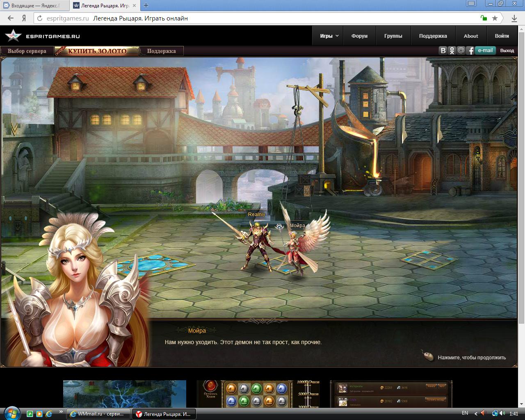
Task: Open the green quick launch icon
Action: [x=30, y=413]
